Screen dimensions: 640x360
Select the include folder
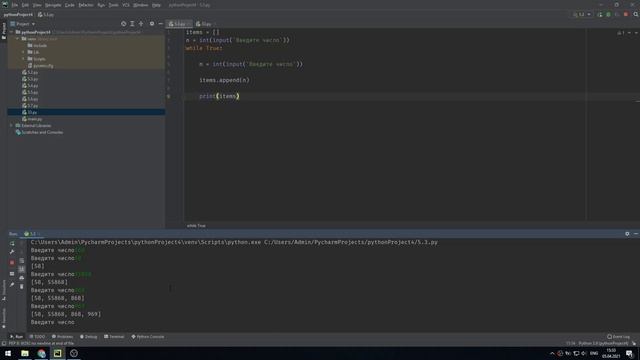38,45
